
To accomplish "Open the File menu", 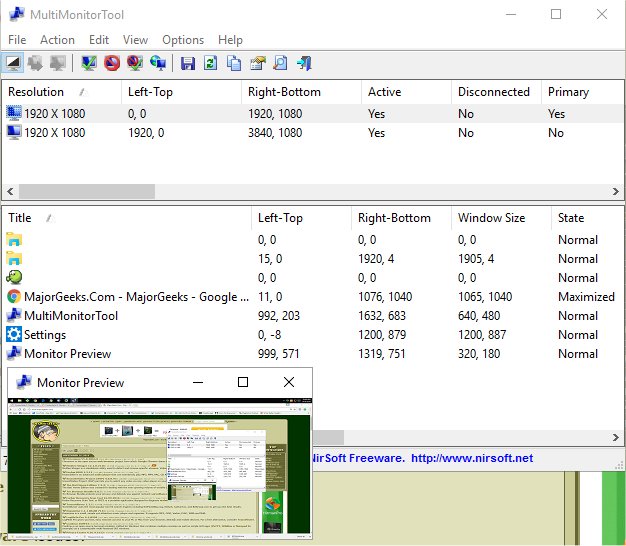I will point(17,40).
